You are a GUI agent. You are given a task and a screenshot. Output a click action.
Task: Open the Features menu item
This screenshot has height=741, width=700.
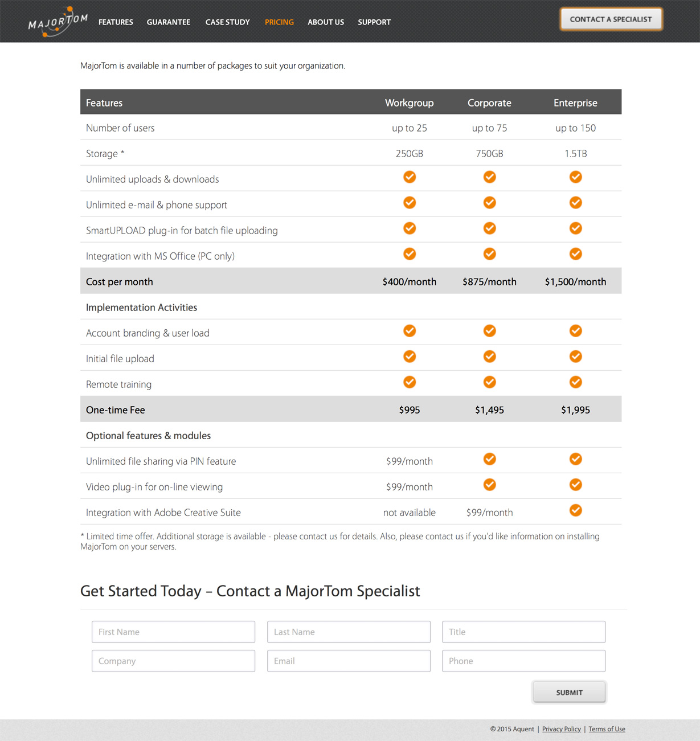coord(116,22)
